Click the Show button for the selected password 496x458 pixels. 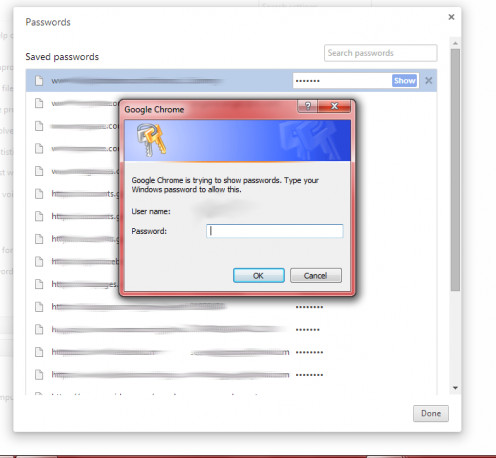click(x=404, y=81)
